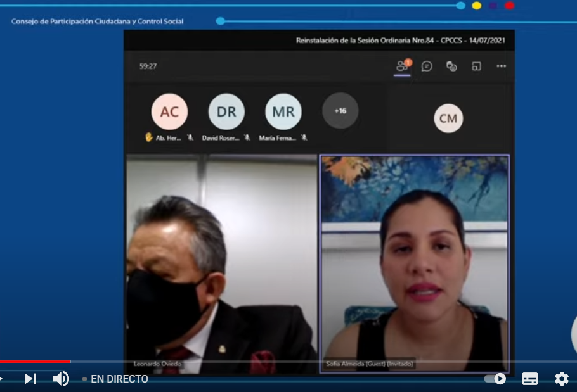Select the MR participant avatar
577x392 pixels.
tap(283, 111)
